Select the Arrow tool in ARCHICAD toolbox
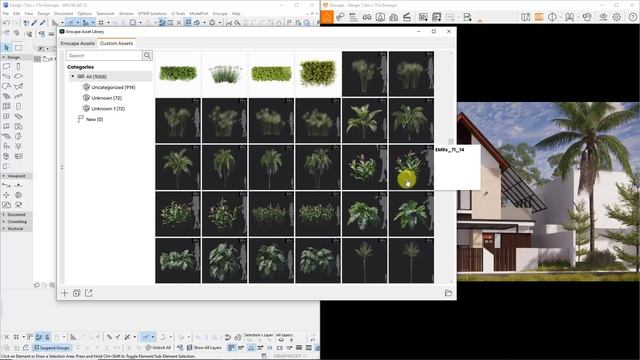The image size is (640, 360). 7,48
